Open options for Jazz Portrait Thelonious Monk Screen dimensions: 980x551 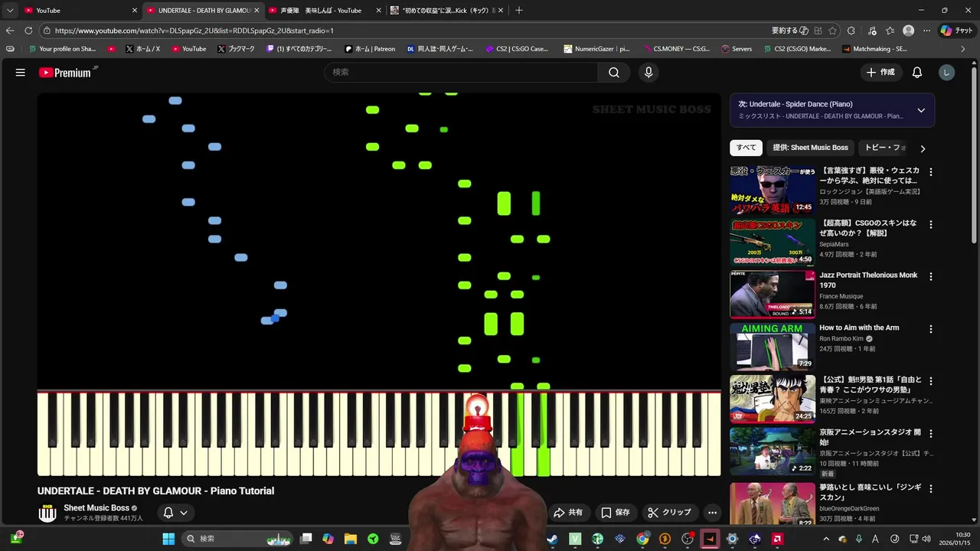(931, 276)
